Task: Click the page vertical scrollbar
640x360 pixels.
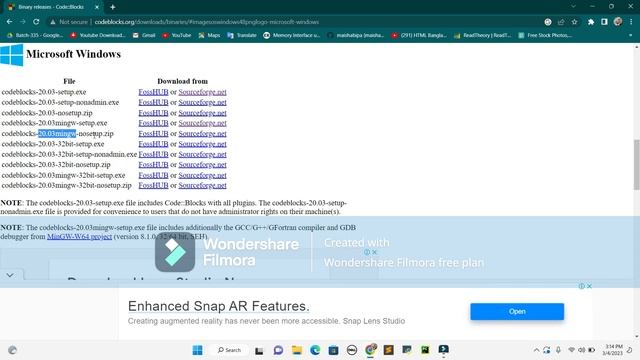Action: (636, 164)
